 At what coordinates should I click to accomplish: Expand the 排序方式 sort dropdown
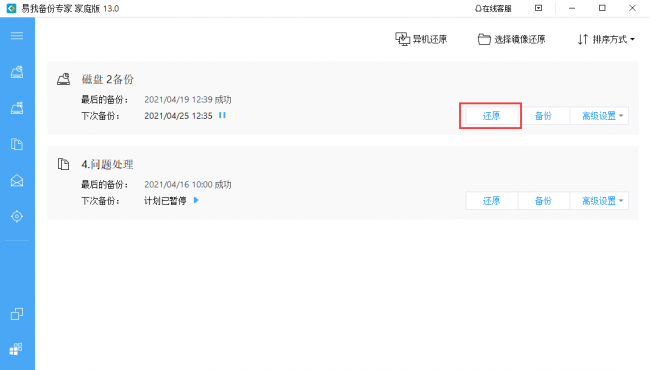(606, 39)
